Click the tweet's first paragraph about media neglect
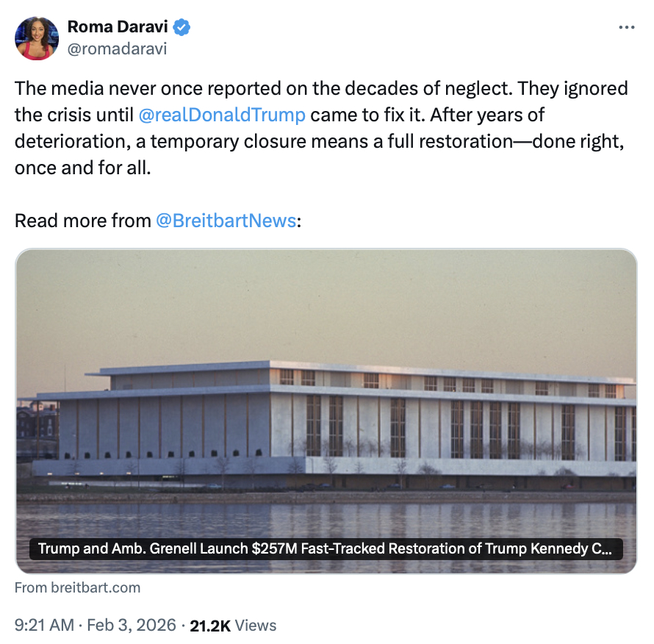Image resolution: width=654 pixels, height=644 pixels. point(321,89)
